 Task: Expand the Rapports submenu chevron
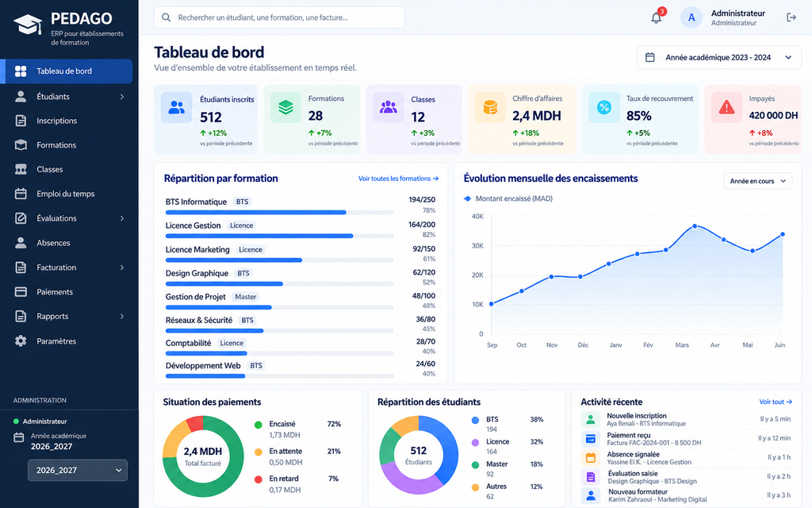coord(122,316)
